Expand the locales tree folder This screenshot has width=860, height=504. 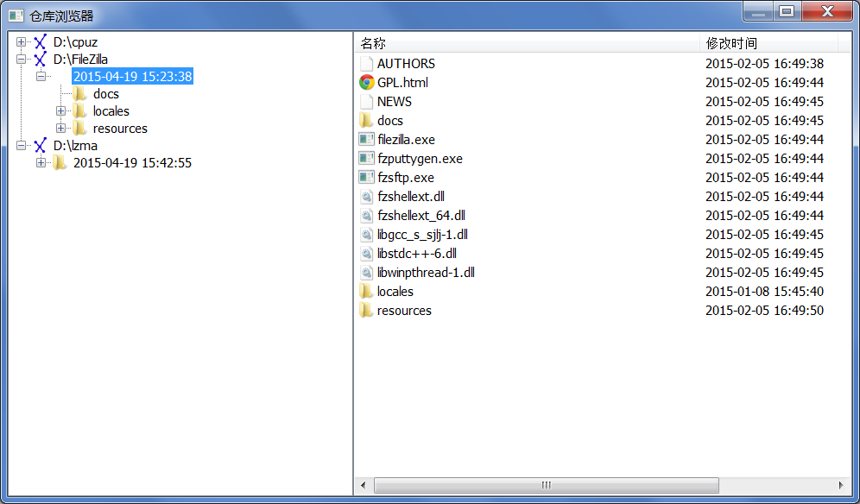[61, 110]
